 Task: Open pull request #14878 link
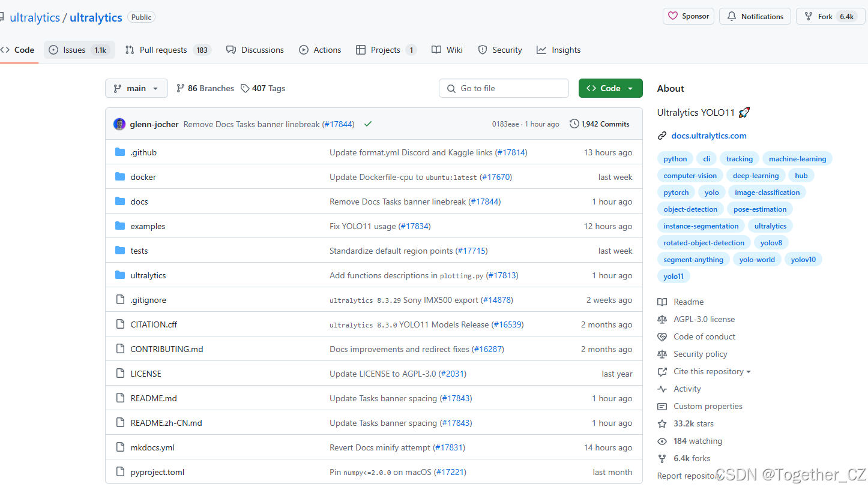pyautogui.click(x=497, y=300)
